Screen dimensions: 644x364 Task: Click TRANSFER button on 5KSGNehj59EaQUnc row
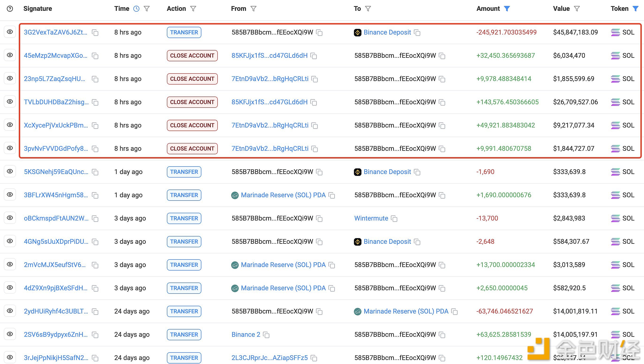click(x=184, y=172)
